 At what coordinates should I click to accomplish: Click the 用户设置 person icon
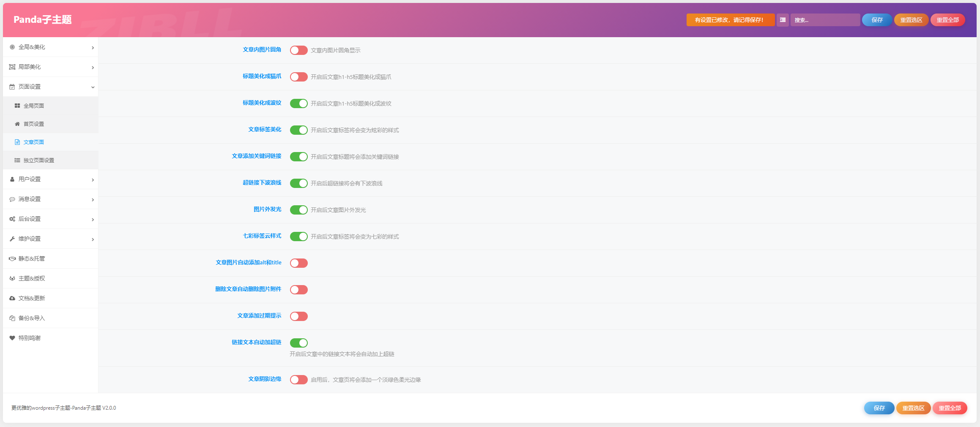click(x=12, y=180)
